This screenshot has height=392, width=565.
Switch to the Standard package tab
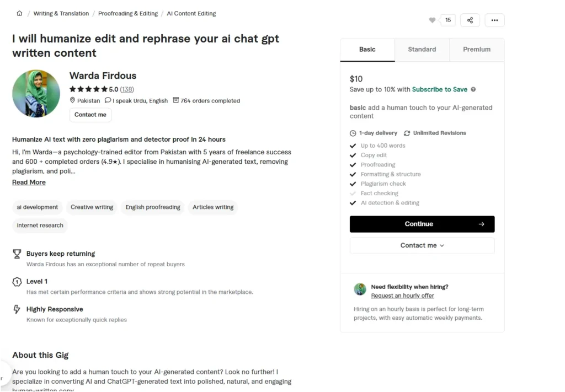click(422, 50)
